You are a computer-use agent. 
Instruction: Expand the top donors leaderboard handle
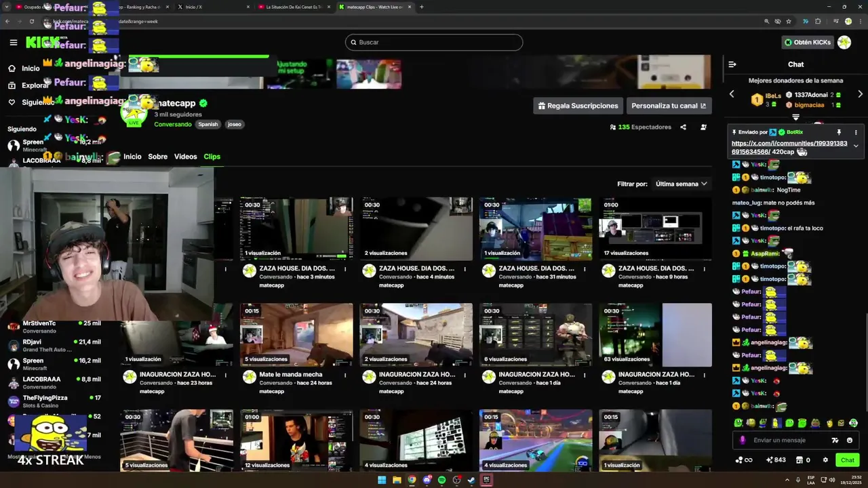[x=796, y=117]
